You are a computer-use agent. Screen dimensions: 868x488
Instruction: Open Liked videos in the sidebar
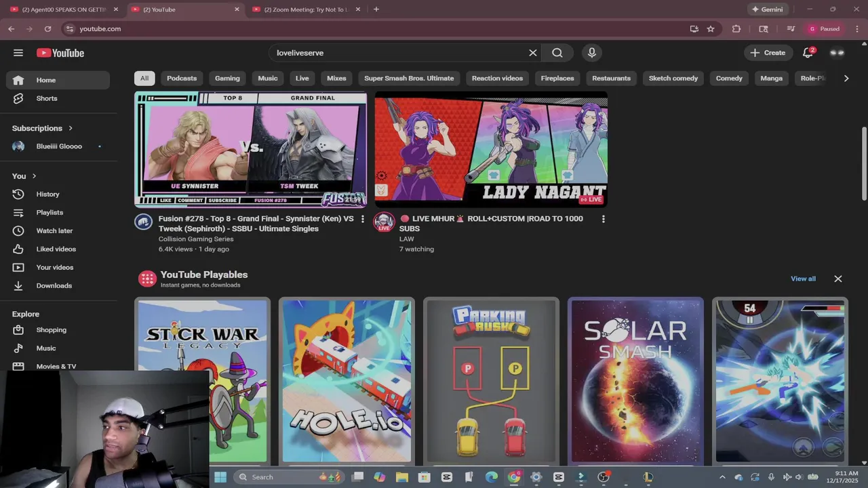point(58,249)
